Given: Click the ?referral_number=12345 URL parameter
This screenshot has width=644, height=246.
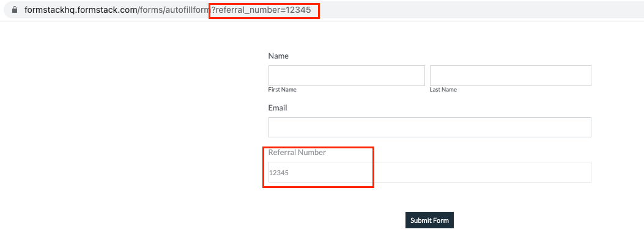Looking at the screenshot, I should 264,10.
